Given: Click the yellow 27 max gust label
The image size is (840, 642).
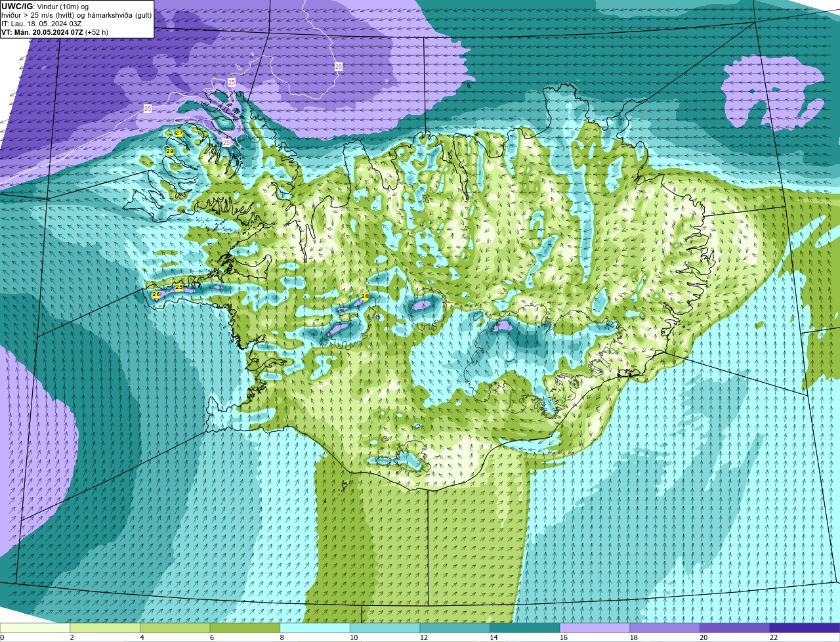Looking at the screenshot, I should click(x=179, y=133).
